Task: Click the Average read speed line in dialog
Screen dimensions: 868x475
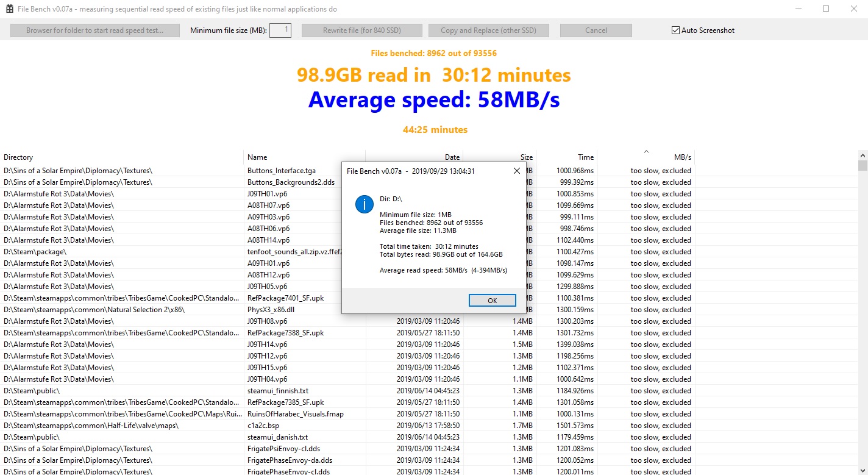Action: 443,270
